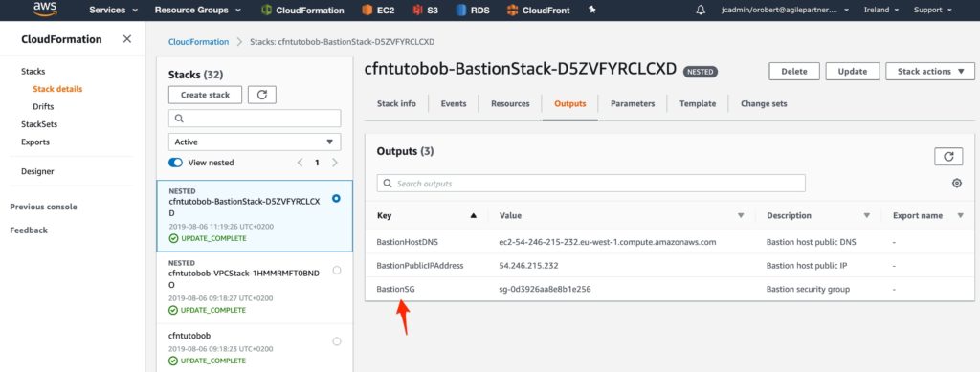Image resolution: width=980 pixels, height=372 pixels.
Task: Select the cfntutobob-BastionStack radio button
Action: (x=337, y=198)
